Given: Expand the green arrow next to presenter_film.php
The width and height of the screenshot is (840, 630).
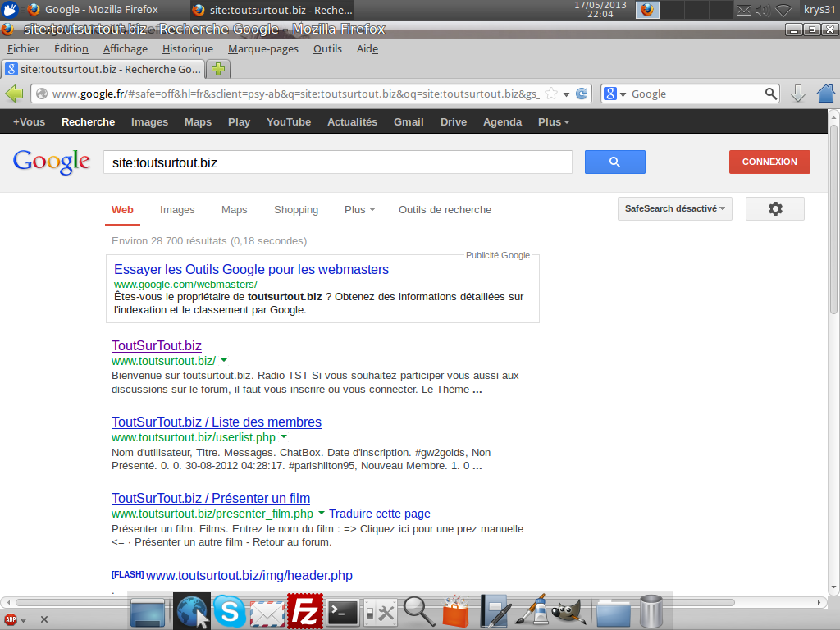Looking at the screenshot, I should [322, 513].
